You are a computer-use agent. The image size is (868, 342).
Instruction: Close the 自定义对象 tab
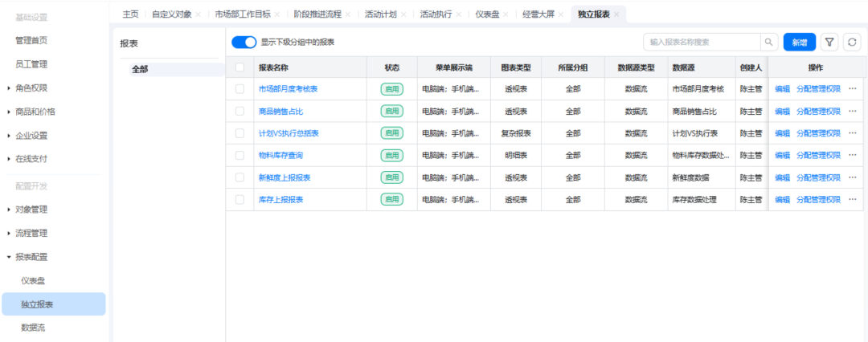tap(199, 14)
